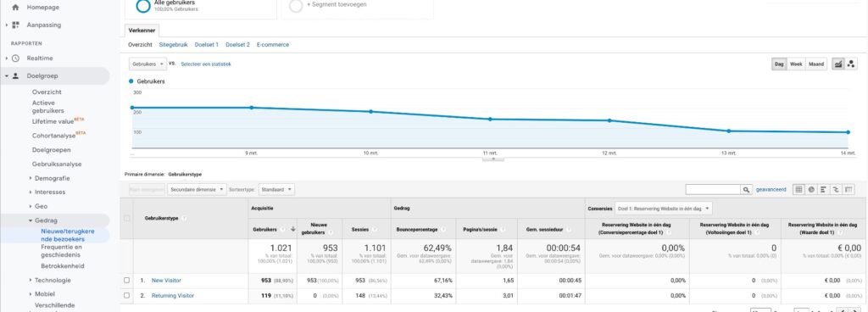Select the percentage pie chart view icon
This screenshot has width=868, height=312.
(811, 189)
